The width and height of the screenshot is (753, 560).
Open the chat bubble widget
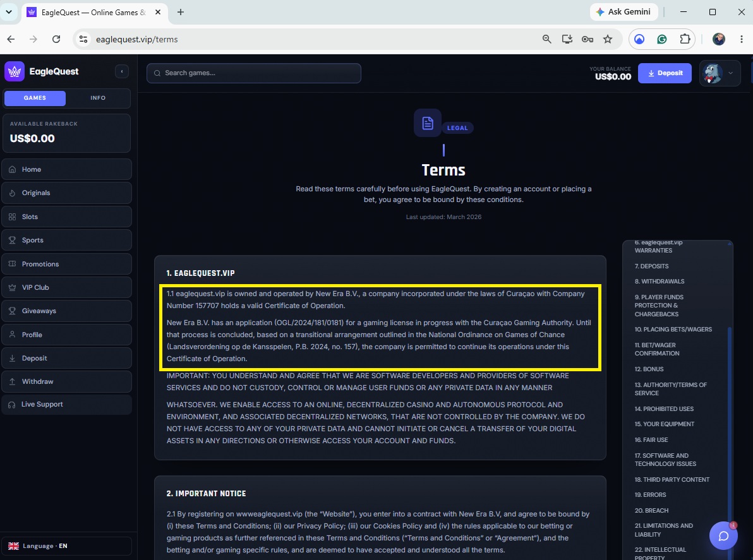(x=724, y=535)
